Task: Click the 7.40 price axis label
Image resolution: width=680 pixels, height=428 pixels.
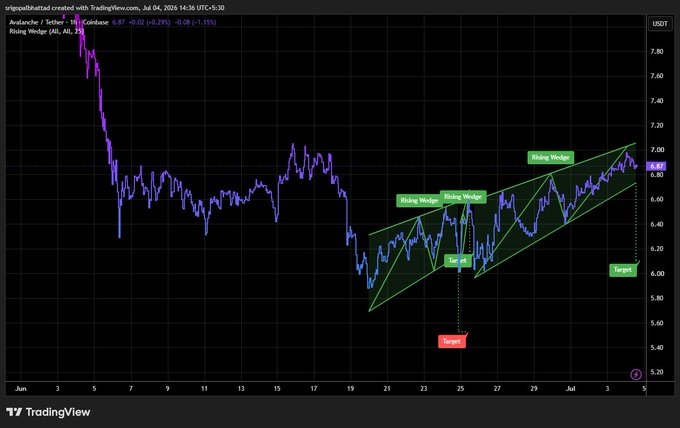Action: click(657, 101)
